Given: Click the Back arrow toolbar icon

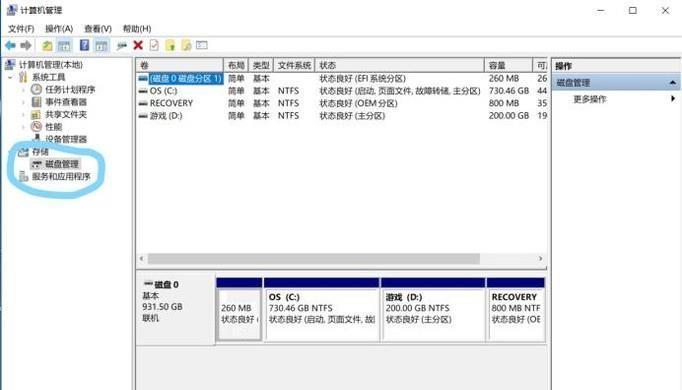Looking at the screenshot, I should coord(10,45).
